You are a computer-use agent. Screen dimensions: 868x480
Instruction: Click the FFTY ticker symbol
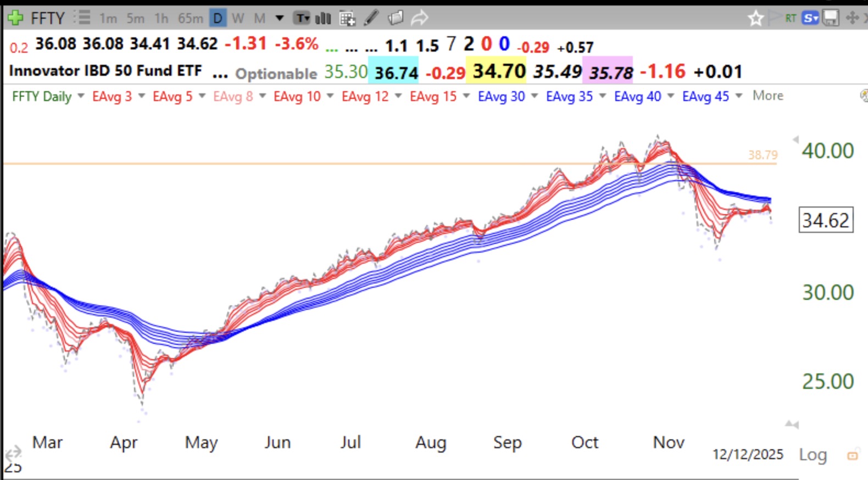tap(47, 18)
